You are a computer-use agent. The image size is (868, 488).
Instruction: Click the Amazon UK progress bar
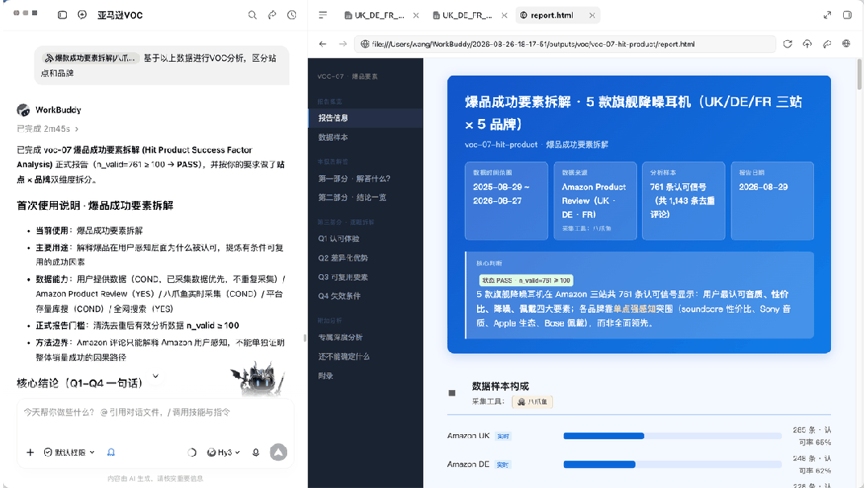tap(672, 436)
